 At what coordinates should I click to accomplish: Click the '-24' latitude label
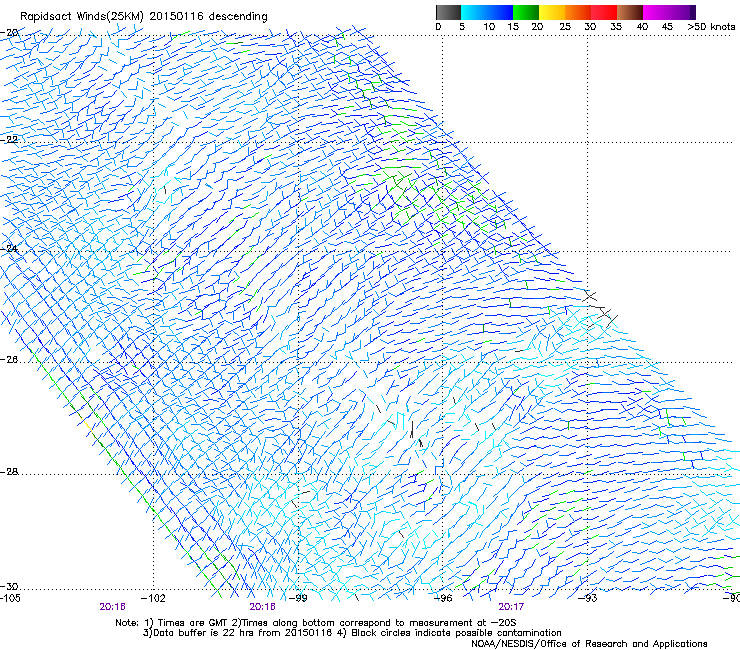click(x=9, y=248)
